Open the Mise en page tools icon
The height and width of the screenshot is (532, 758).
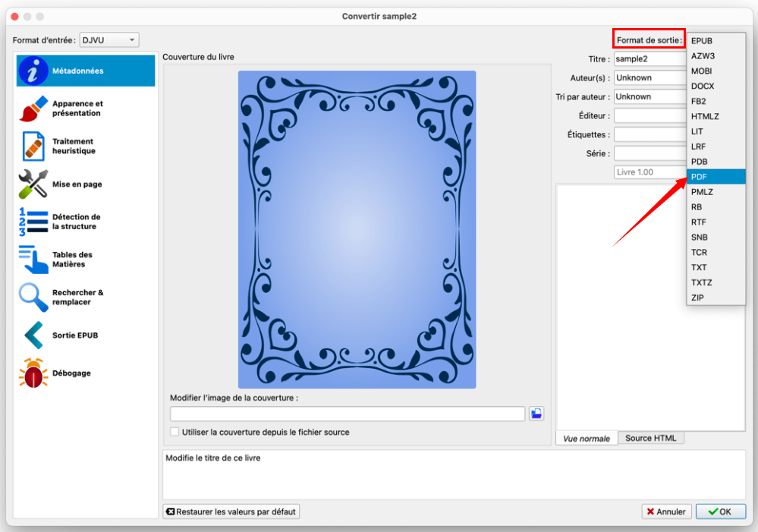tap(33, 184)
